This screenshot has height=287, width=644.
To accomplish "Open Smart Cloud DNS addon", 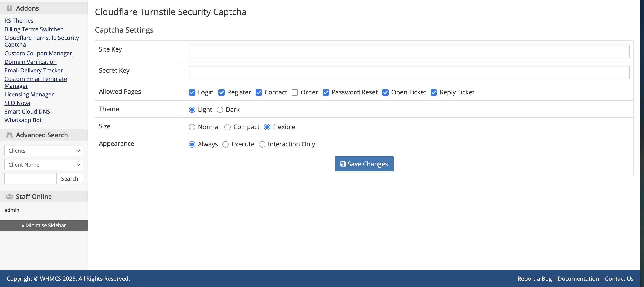I will click(27, 112).
